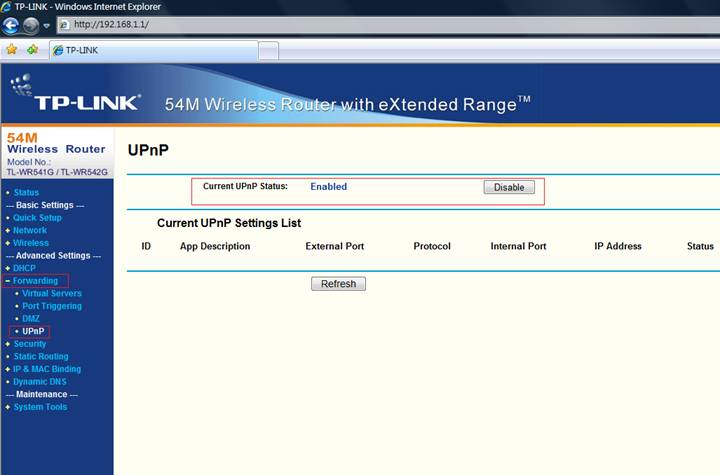Click the Disable UPnP button
This screenshot has width=720, height=475.
509,187
